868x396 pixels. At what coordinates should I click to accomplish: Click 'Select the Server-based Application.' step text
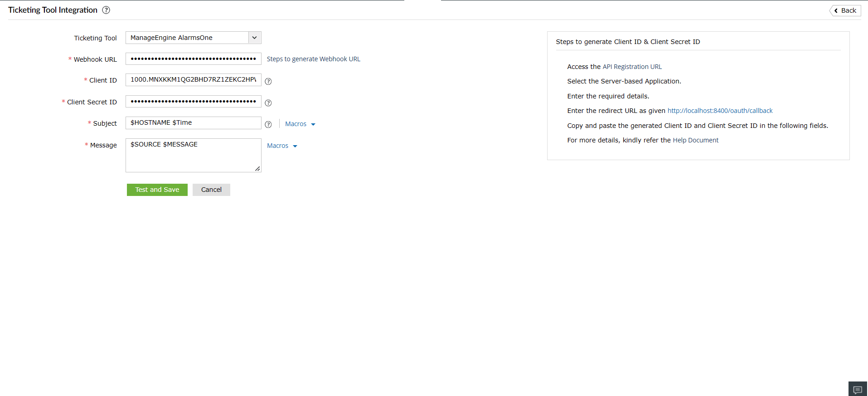coord(624,81)
